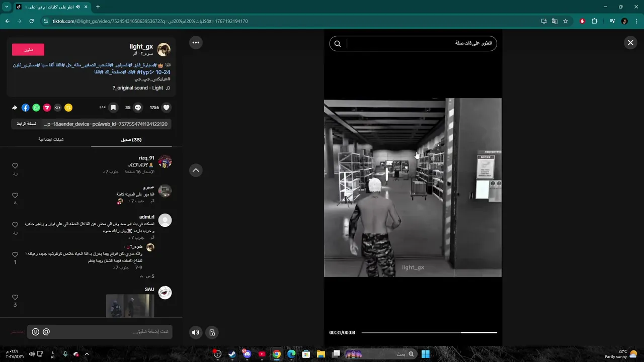Viewport: 644px width, 362px height.
Task: Open the three-dots video options menu
Action: [x=196, y=43]
